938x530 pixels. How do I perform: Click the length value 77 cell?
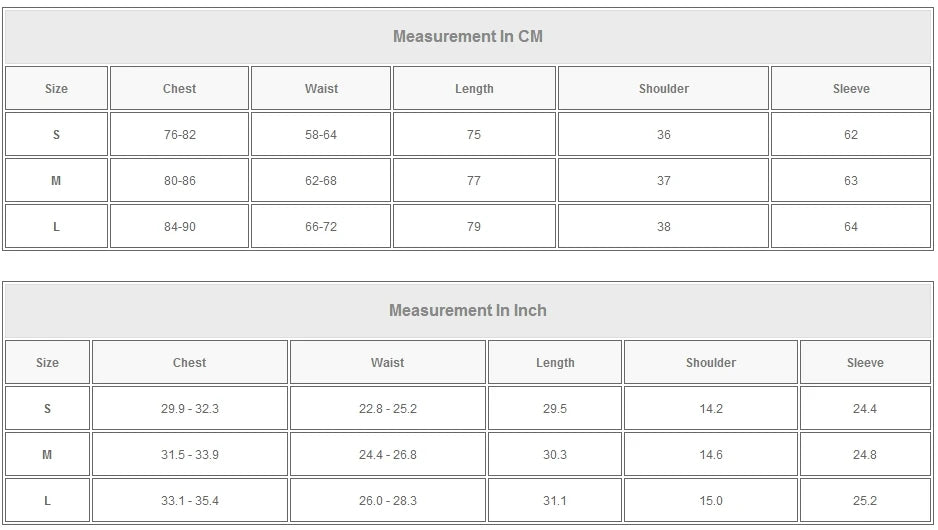tap(474, 181)
